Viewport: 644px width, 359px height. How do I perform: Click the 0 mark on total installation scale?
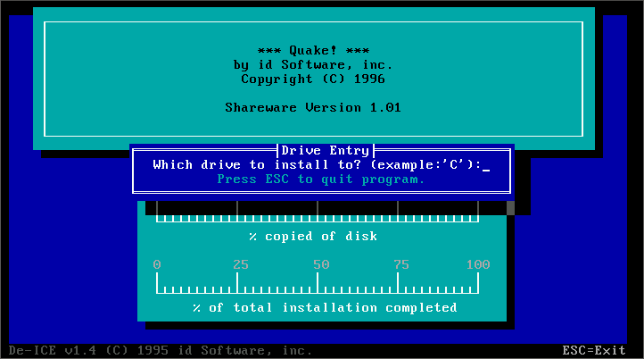point(157,264)
